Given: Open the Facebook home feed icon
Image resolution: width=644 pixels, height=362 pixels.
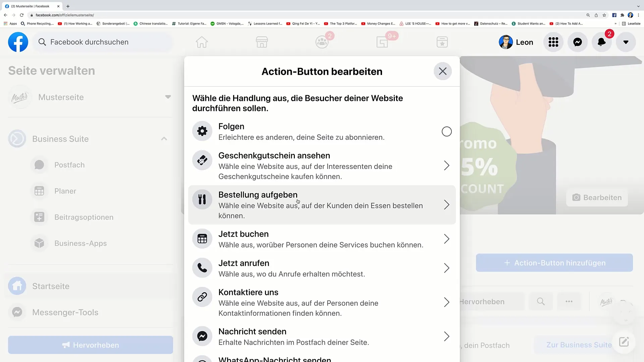Looking at the screenshot, I should (x=202, y=42).
